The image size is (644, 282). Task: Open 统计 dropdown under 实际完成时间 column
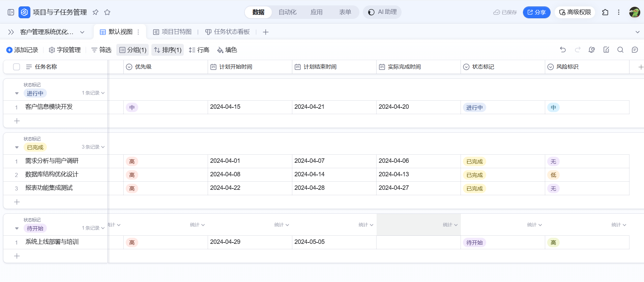pyautogui.click(x=450, y=225)
